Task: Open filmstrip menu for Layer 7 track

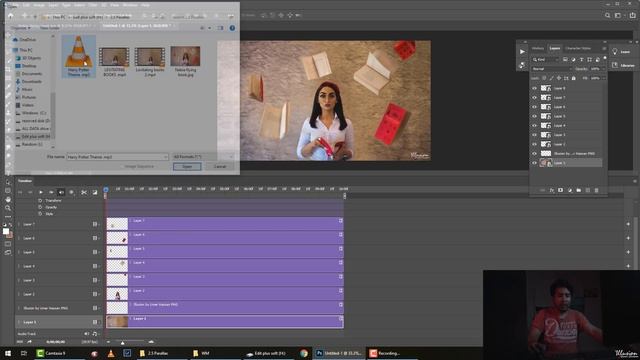Action: 95,224
